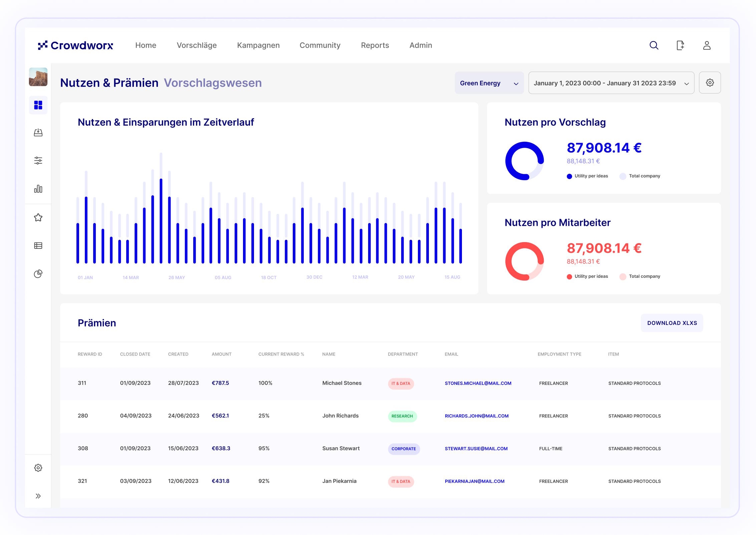The width and height of the screenshot is (756, 535).
Task: Select the pie chart icon in sidebar
Action: [38, 274]
